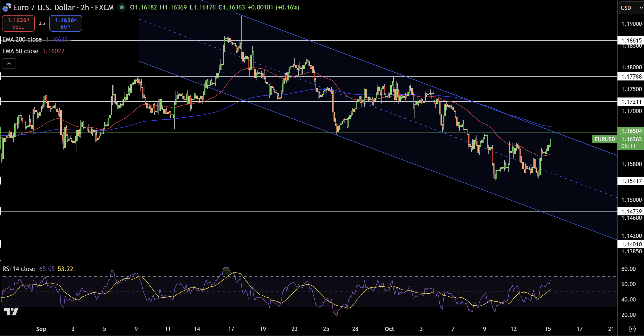Screen dimensions: 644x336
Task: Click the green market status dot
Action: [122, 8]
